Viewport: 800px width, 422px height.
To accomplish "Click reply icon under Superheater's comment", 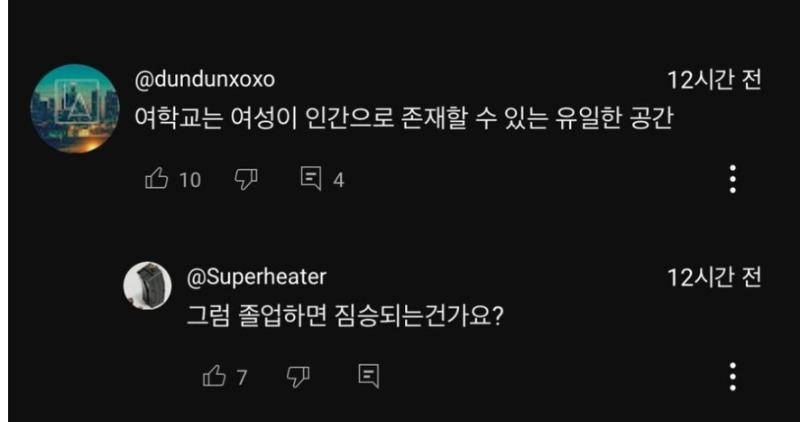I will click(x=368, y=376).
